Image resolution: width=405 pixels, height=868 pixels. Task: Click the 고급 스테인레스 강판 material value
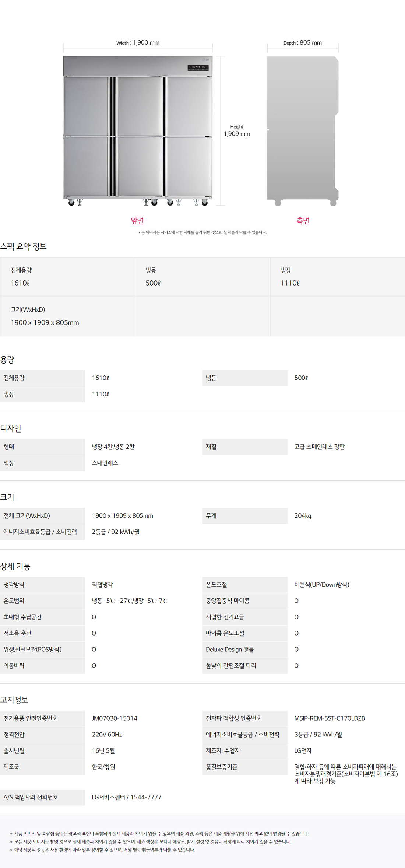point(319,447)
